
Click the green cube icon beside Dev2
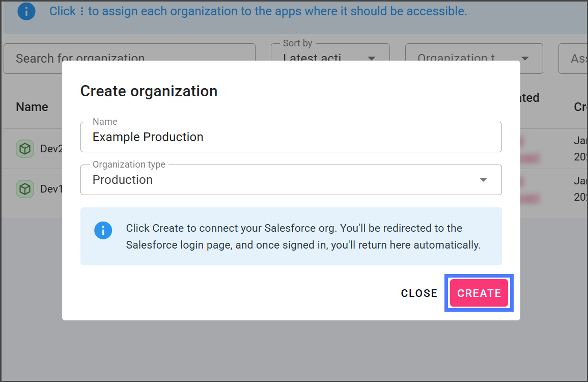coord(24,149)
